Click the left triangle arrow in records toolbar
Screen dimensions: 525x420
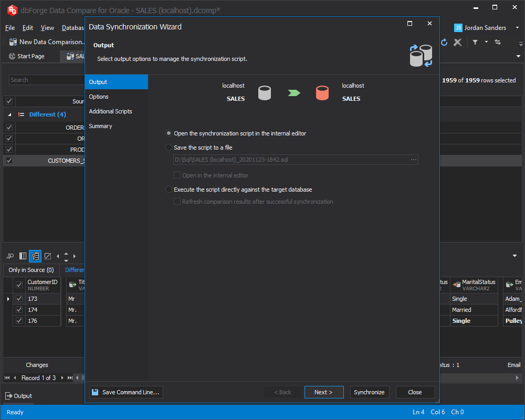[x=58, y=256]
